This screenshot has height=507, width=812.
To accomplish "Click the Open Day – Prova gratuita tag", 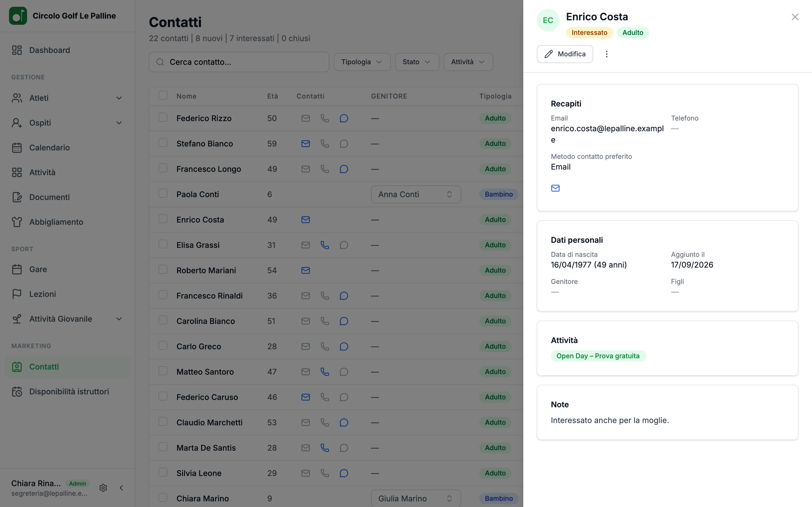I will pyautogui.click(x=598, y=356).
